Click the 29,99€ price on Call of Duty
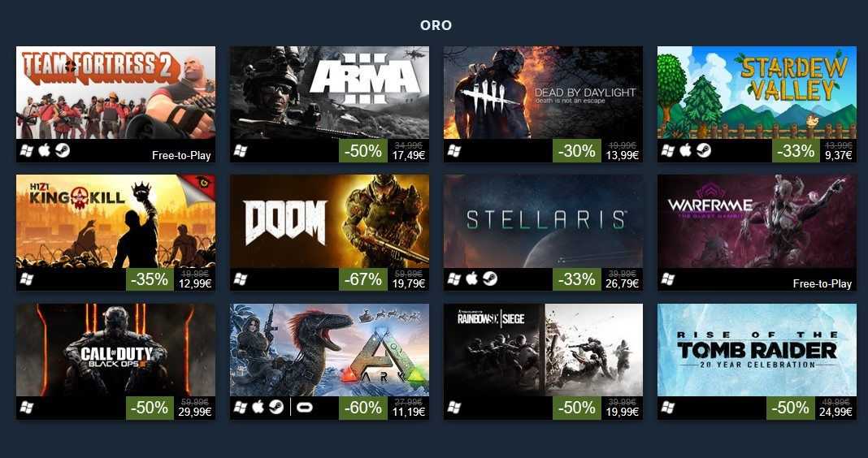 point(195,412)
